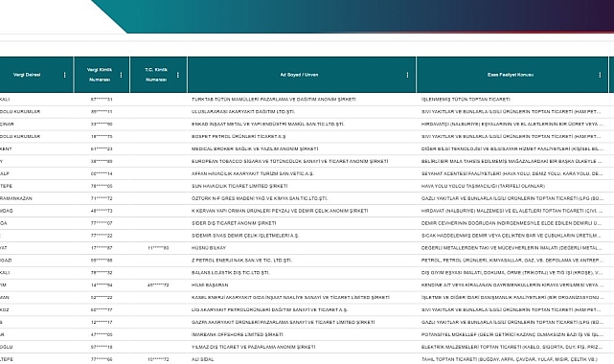The height and width of the screenshot is (364, 614).
Task: Select SİDER DIŞ TİCARET ANONİM ŞİRKETİ
Action: point(234,223)
